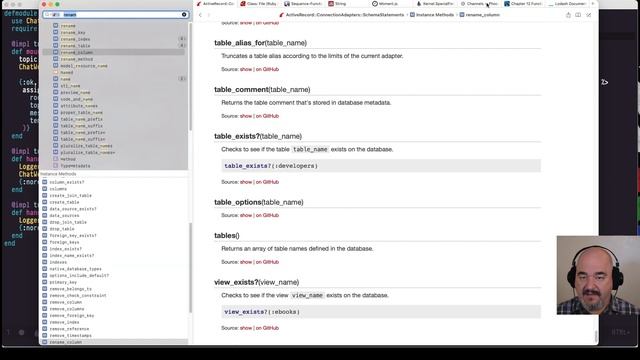Click the method icon beside pluralize_table_names

56,146
